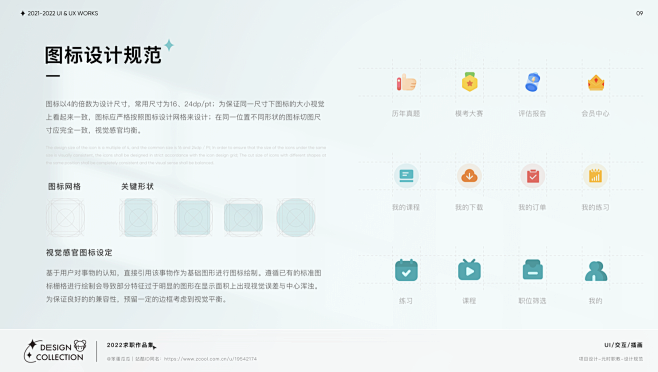Open the 模考大赛 medal badge icon

(x=470, y=82)
